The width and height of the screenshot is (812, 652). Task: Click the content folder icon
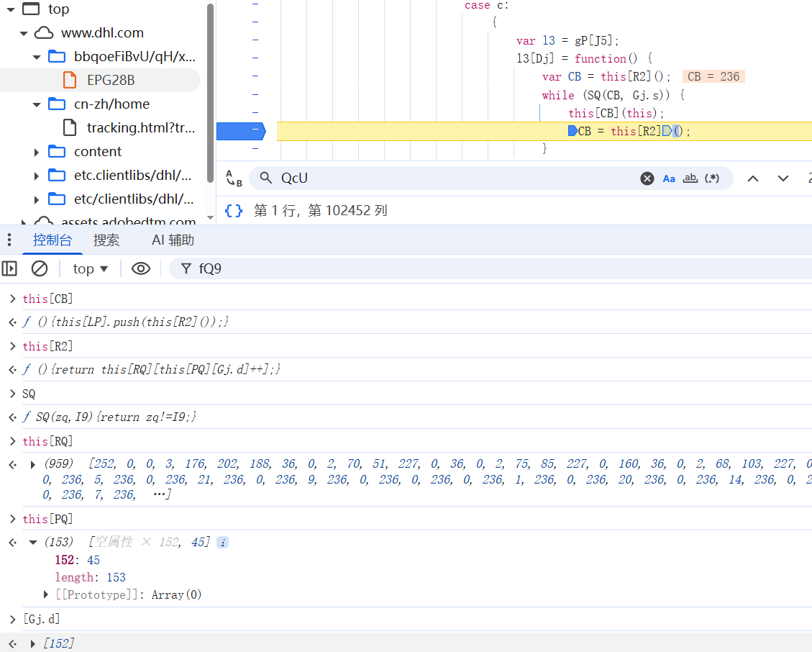56,151
